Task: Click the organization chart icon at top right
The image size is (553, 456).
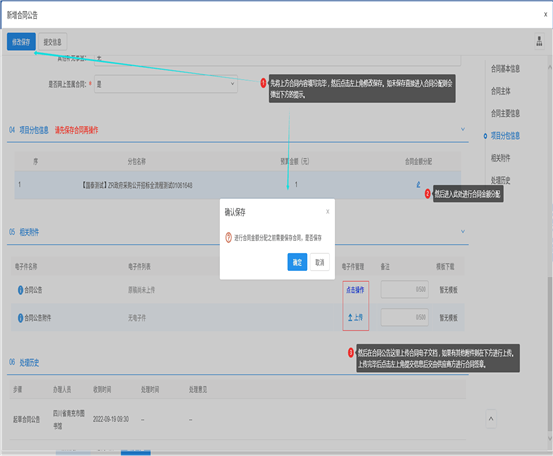Action: coord(539,41)
